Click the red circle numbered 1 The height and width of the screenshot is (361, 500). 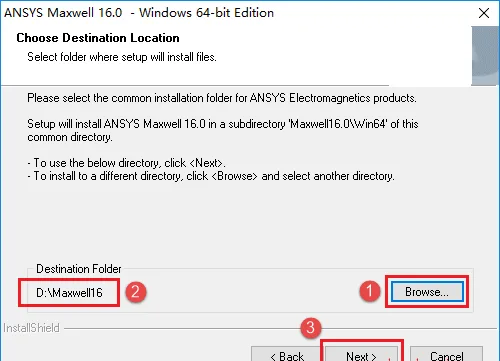tap(370, 291)
